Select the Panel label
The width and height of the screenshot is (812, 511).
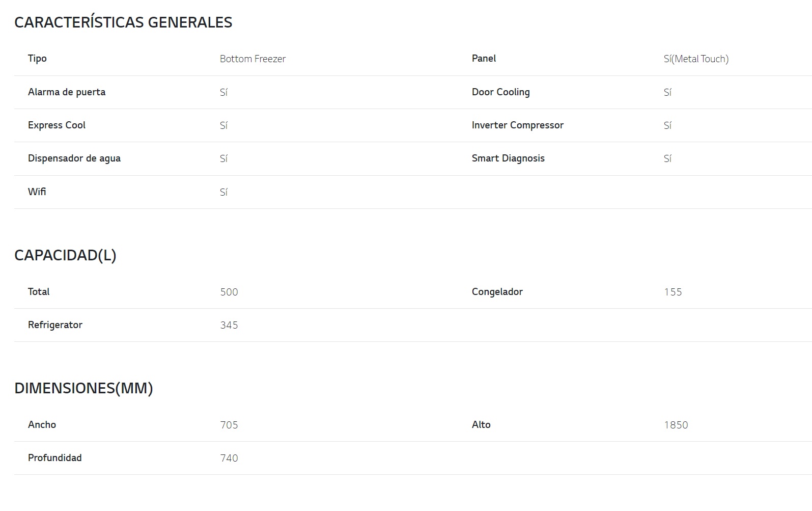tap(484, 59)
